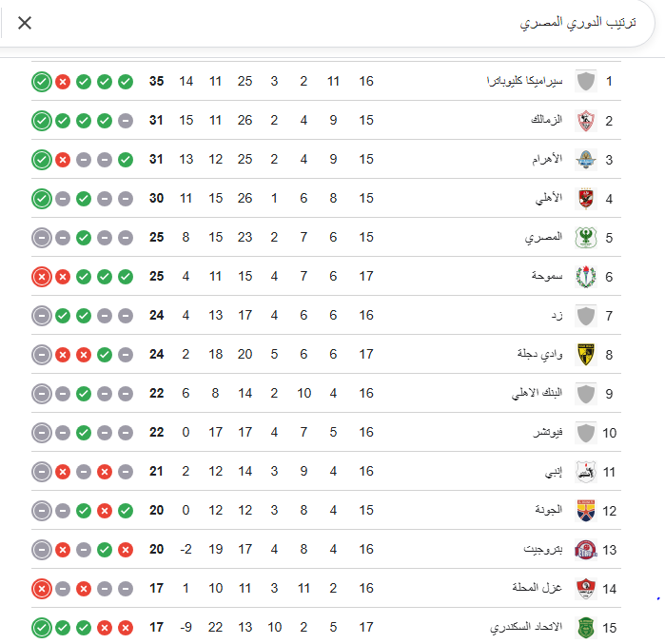
Task: Click سموحة's circled latest loss icon
Action: click(41, 277)
